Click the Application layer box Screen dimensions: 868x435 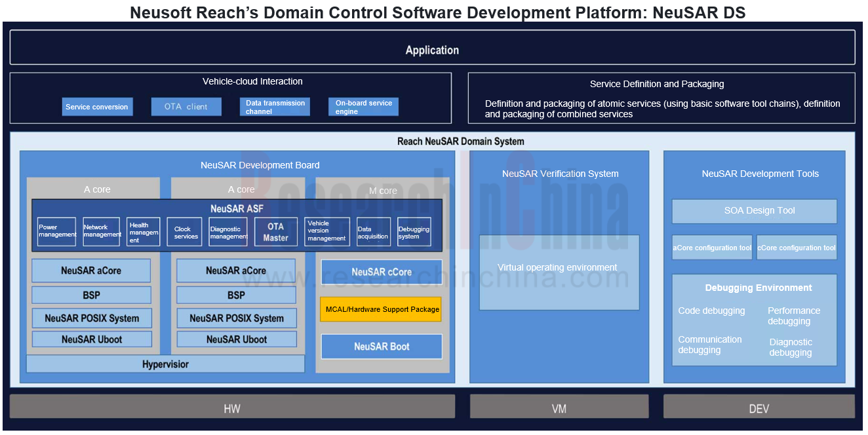(432, 47)
